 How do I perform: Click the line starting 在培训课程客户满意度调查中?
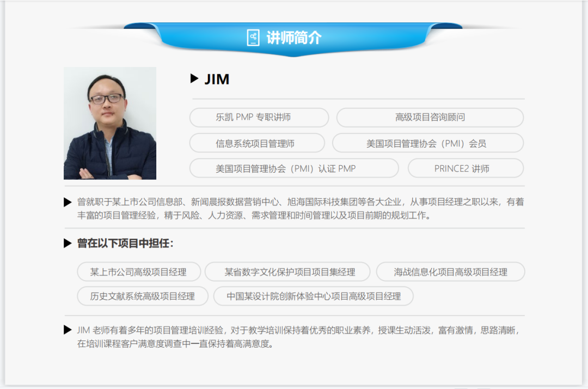point(175,344)
